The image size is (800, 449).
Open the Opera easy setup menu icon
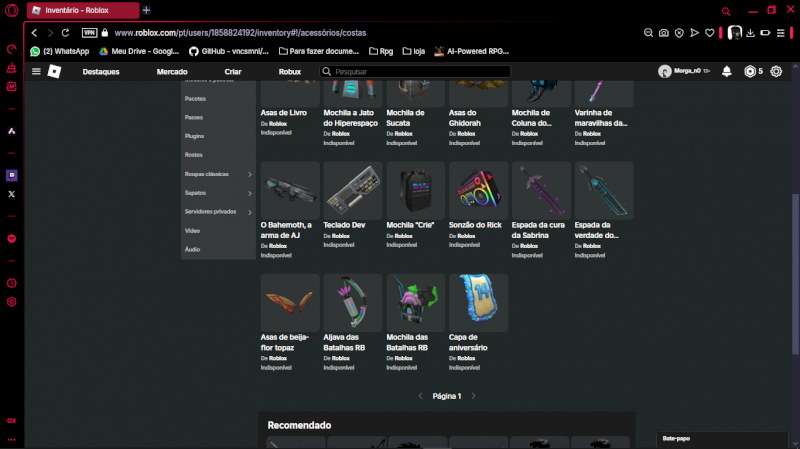pos(781,33)
